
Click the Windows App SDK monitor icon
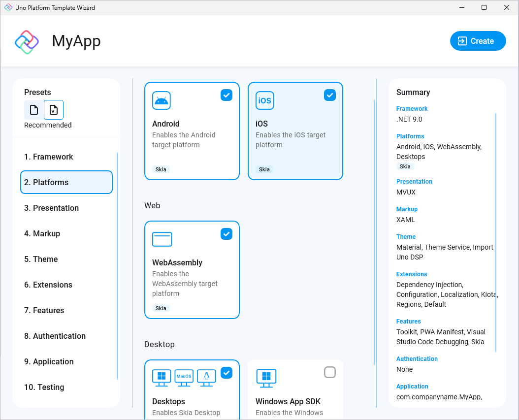tap(266, 377)
